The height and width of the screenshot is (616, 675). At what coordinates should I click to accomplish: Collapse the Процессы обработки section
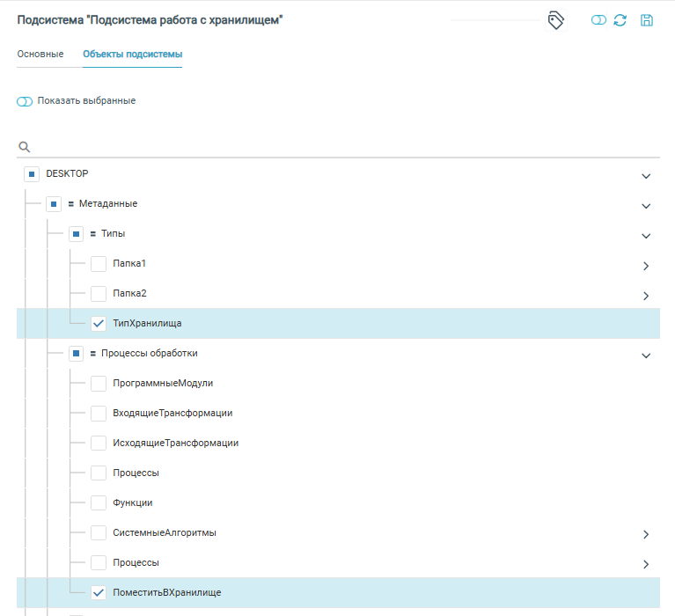[646, 355]
